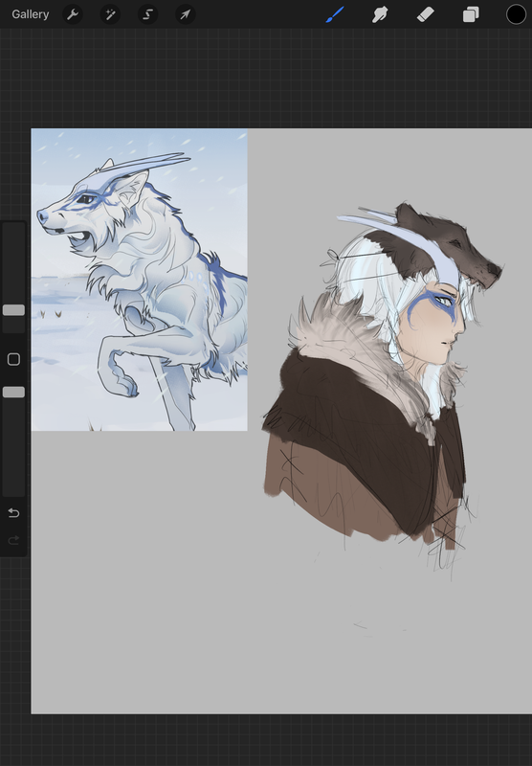Redo the last undone action
Image resolution: width=532 pixels, height=766 pixels.
point(13,540)
